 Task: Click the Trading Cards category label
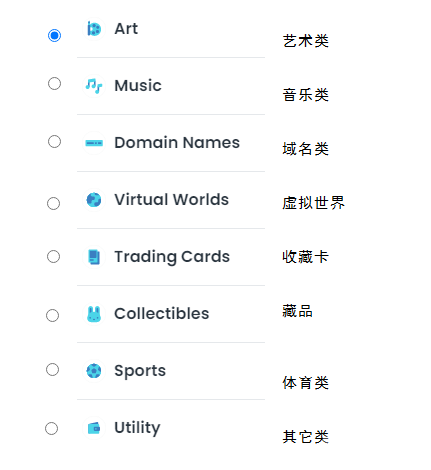(172, 257)
